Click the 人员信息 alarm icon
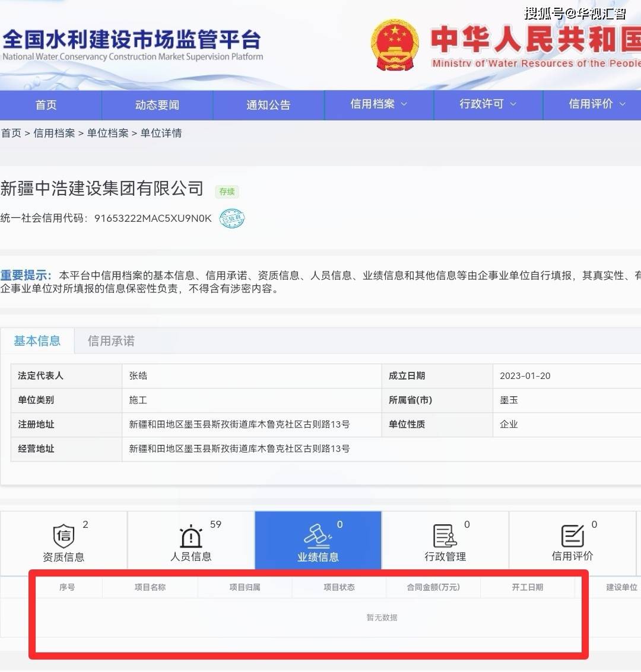641x672 pixels. 191,536
